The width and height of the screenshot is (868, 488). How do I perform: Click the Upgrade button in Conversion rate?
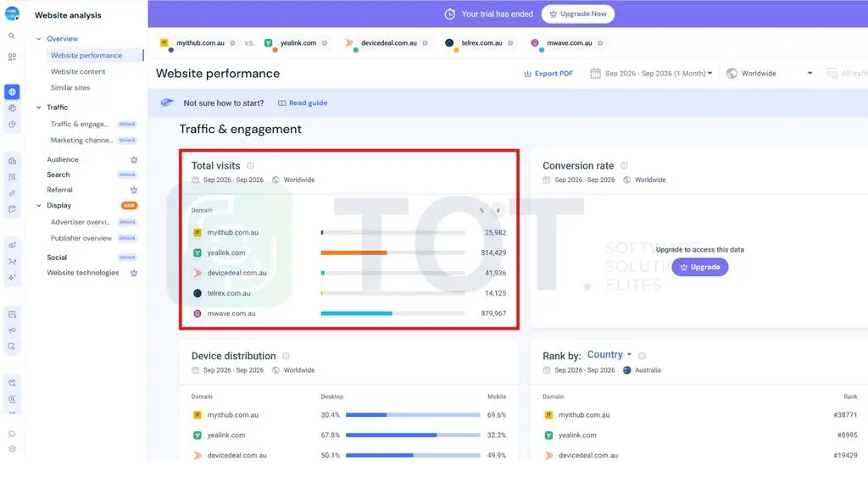pyautogui.click(x=699, y=267)
